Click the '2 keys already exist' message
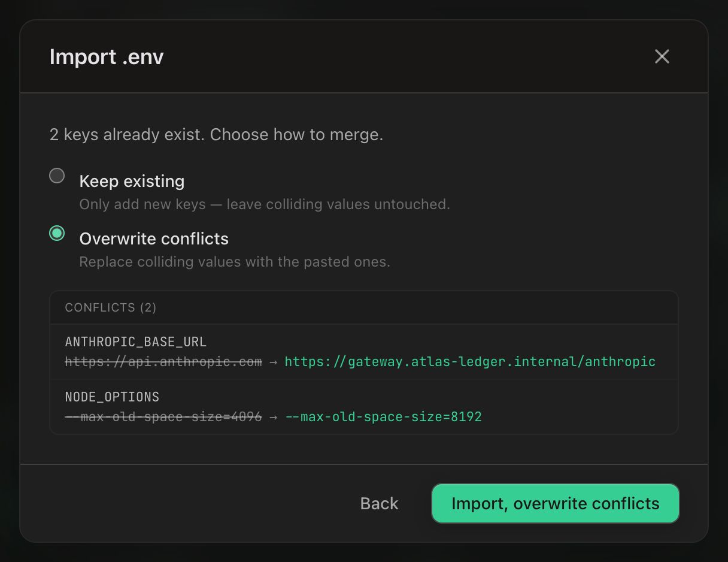The height and width of the screenshot is (562, 728). [216, 134]
